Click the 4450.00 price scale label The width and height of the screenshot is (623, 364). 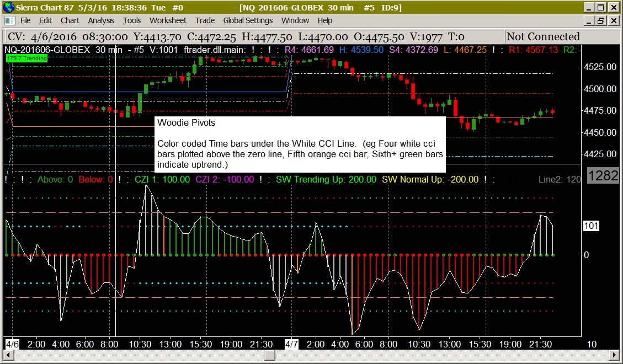tap(600, 132)
